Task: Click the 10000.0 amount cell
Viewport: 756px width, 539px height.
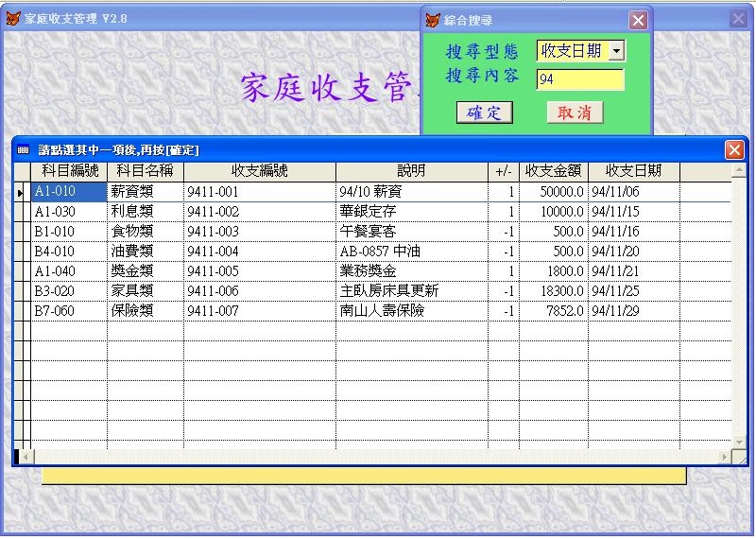Action: point(554,212)
